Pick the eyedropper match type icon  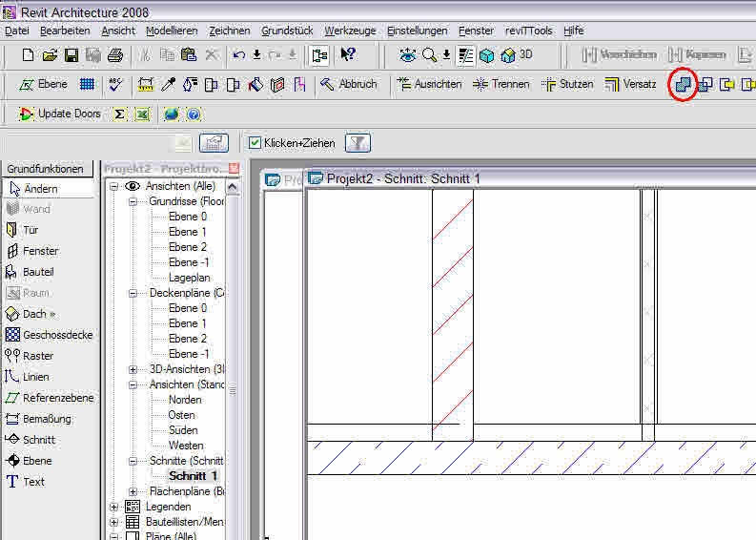pos(169,85)
